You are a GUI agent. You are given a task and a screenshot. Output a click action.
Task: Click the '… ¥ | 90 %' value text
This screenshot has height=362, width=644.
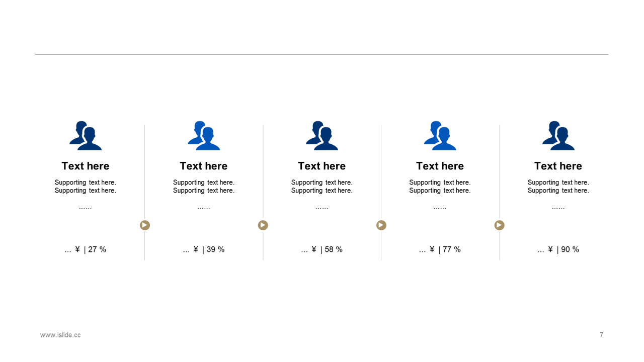[558, 249]
